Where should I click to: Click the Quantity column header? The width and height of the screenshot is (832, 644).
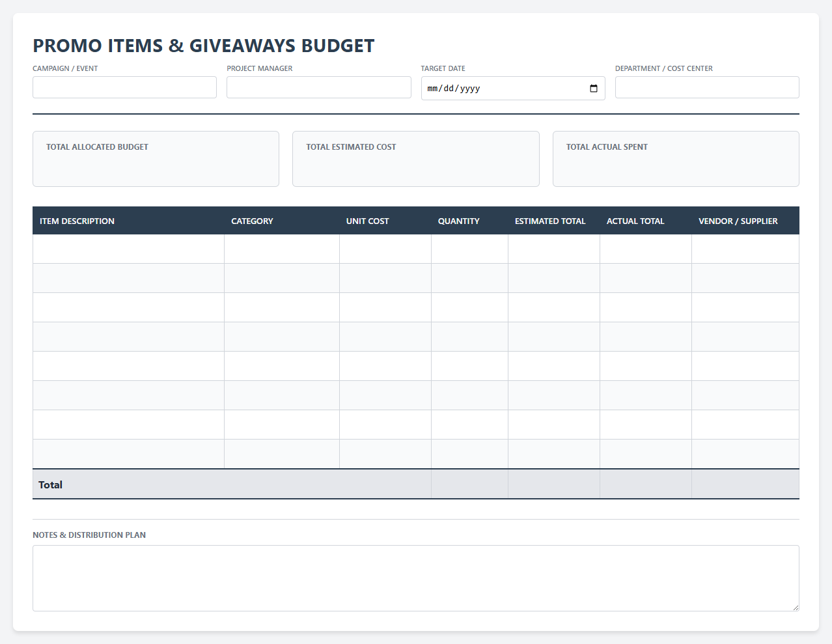click(x=469, y=221)
